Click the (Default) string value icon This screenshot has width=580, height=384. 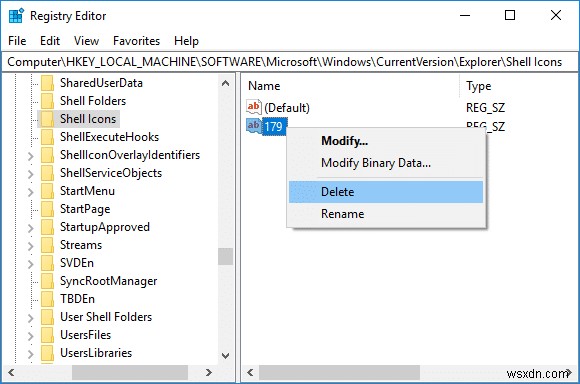click(254, 107)
